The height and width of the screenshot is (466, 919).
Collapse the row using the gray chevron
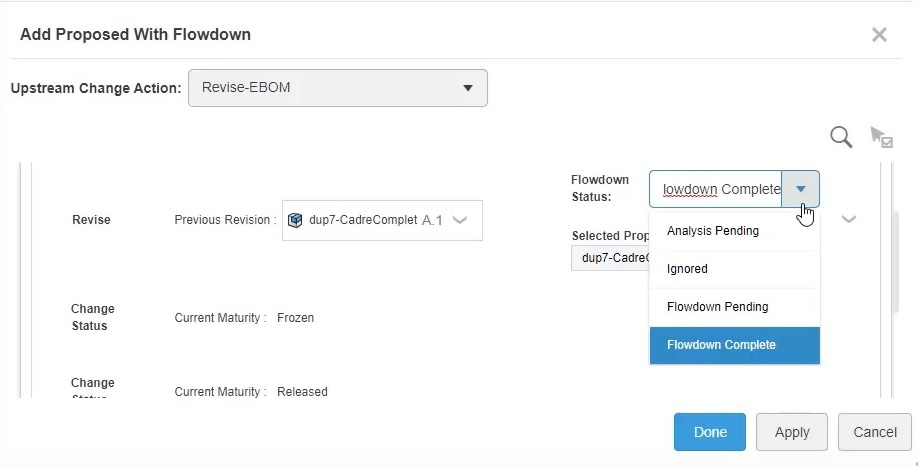point(848,219)
